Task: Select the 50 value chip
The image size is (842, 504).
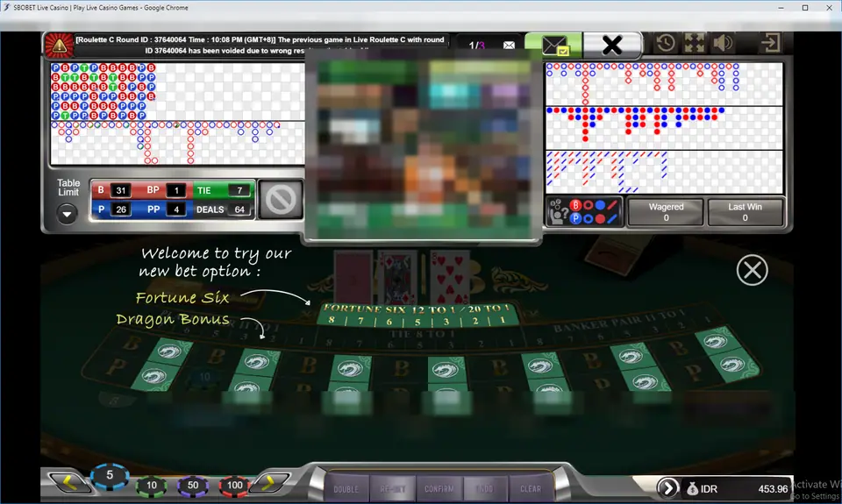Action: coord(193,486)
